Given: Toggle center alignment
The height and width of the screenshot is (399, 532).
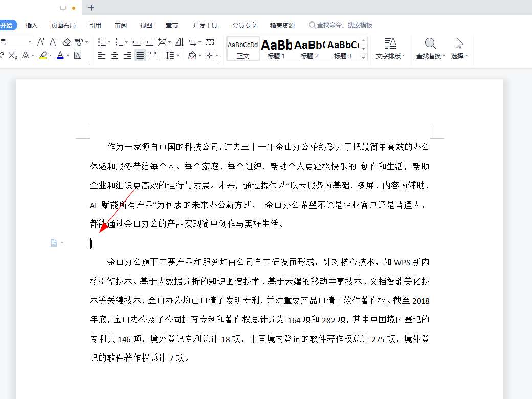Looking at the screenshot, I should (115, 55).
